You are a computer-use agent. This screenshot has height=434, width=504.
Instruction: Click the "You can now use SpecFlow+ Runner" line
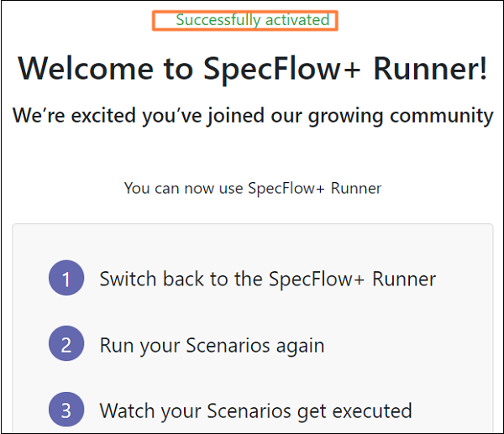252,188
